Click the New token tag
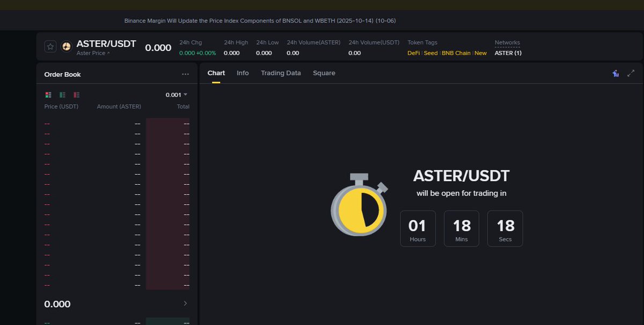 click(x=481, y=53)
